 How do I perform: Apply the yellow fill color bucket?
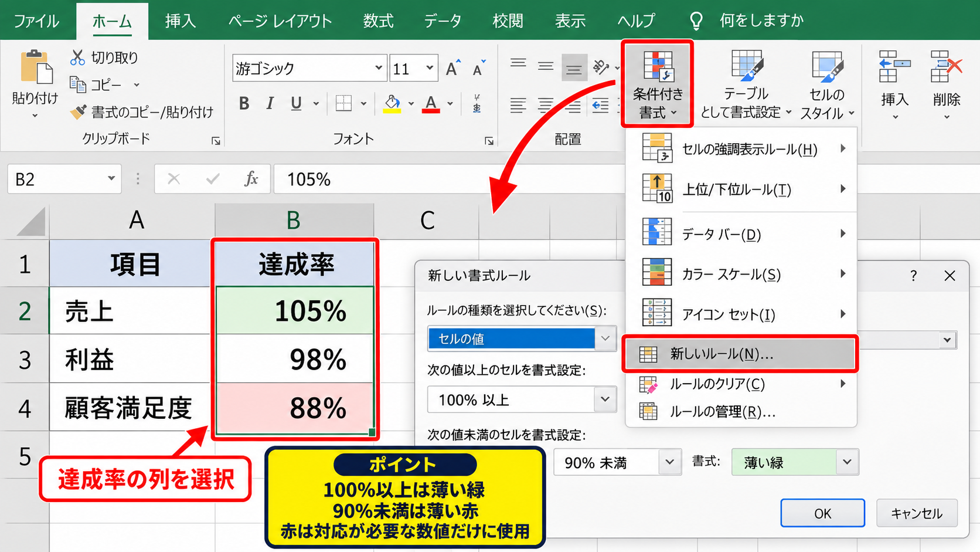click(392, 104)
